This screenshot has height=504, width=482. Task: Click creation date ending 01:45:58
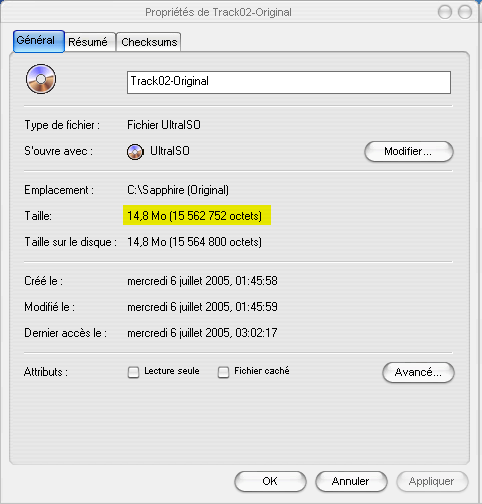coord(202,281)
